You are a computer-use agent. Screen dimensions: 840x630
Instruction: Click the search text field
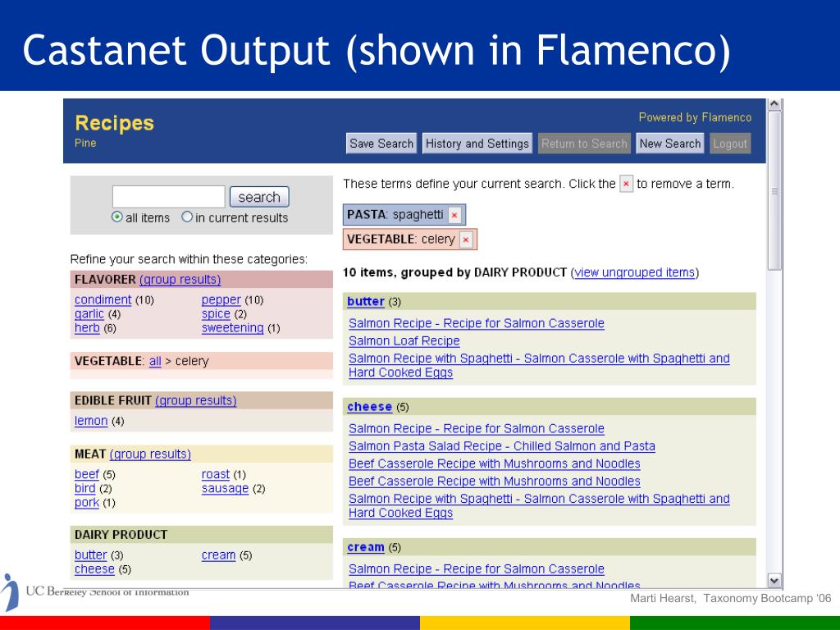pos(169,197)
